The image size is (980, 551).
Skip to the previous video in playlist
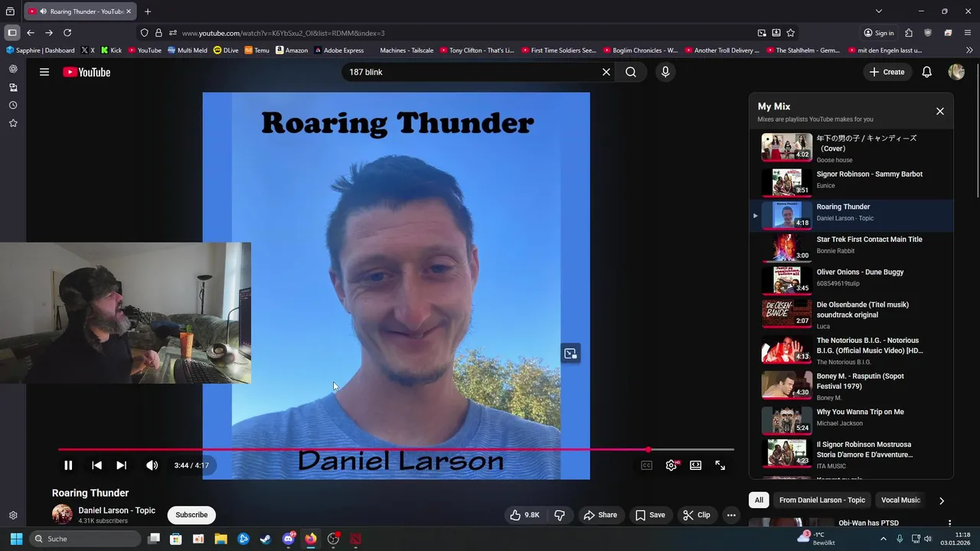96,465
